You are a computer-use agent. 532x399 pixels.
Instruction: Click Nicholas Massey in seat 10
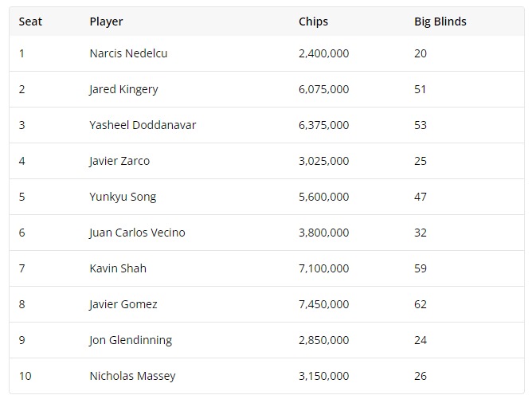(133, 376)
